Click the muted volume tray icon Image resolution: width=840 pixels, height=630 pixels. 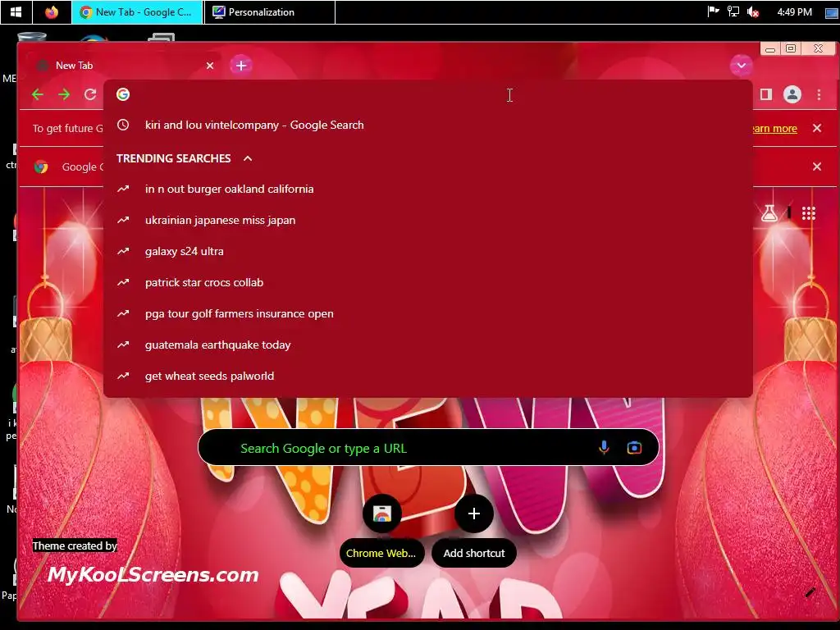tap(753, 11)
